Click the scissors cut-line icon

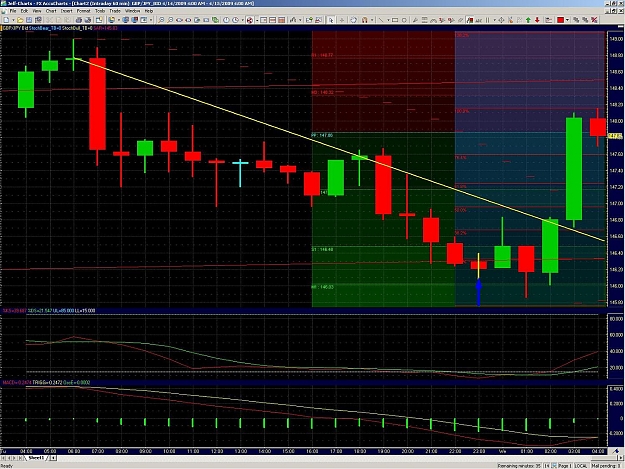(510, 20)
